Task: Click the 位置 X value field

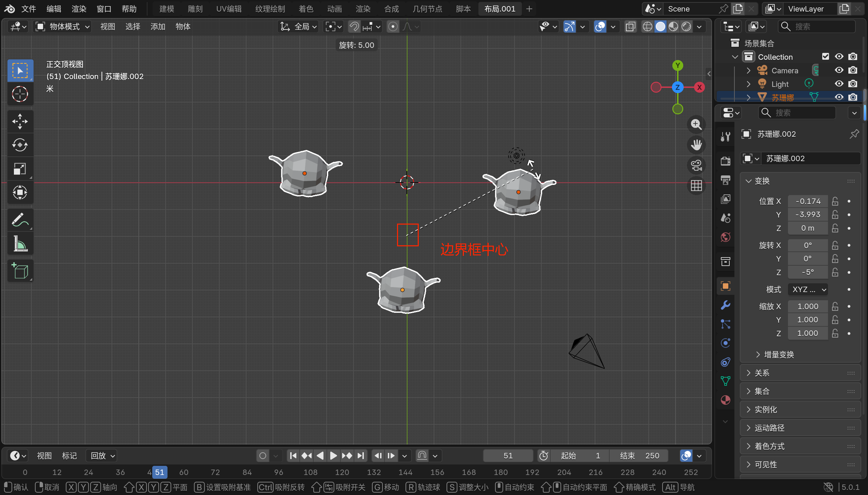Action: tap(808, 201)
